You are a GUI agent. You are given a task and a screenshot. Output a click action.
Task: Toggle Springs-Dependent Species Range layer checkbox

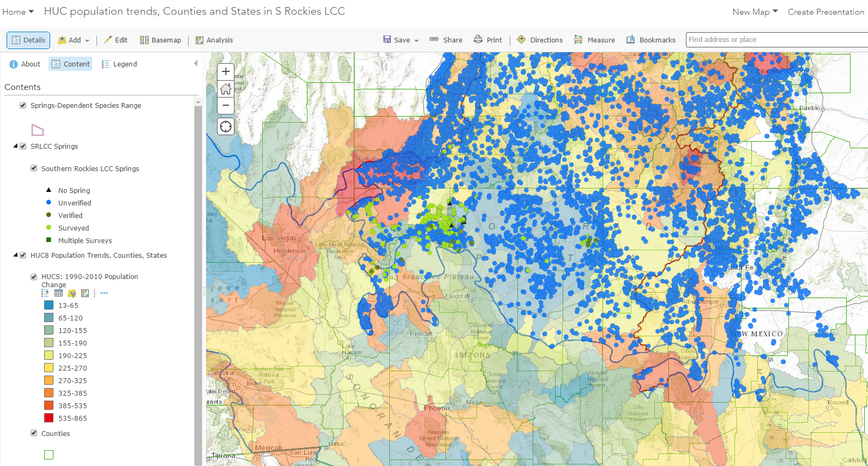pos(23,106)
